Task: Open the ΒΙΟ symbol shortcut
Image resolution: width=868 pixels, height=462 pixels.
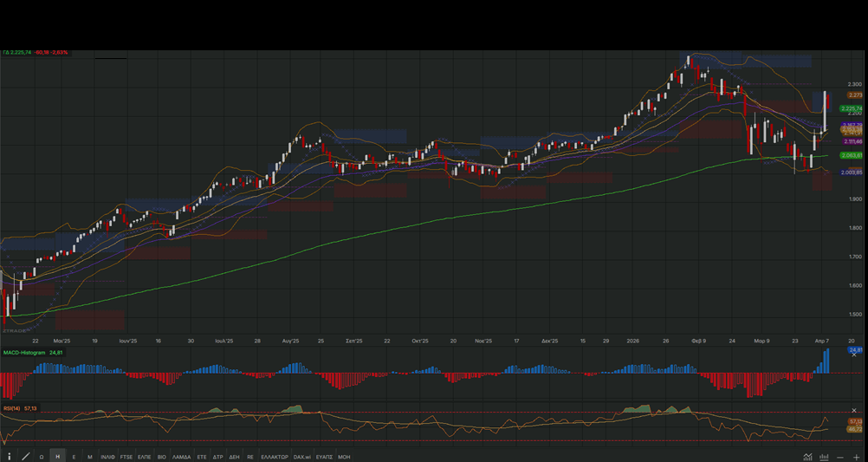Action: click(x=162, y=457)
